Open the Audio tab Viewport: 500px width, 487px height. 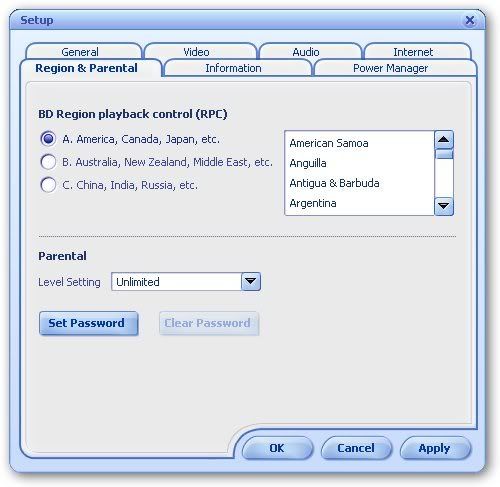pos(306,52)
